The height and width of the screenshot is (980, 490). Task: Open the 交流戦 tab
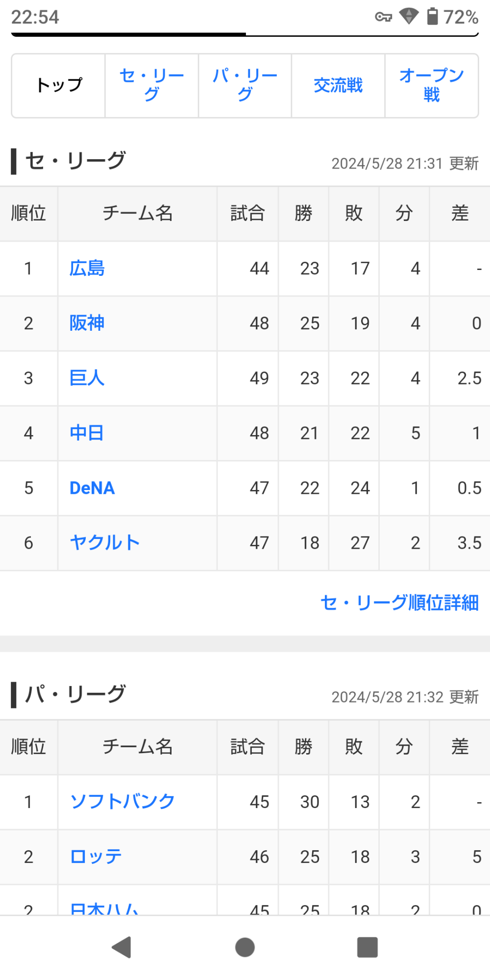(x=338, y=85)
